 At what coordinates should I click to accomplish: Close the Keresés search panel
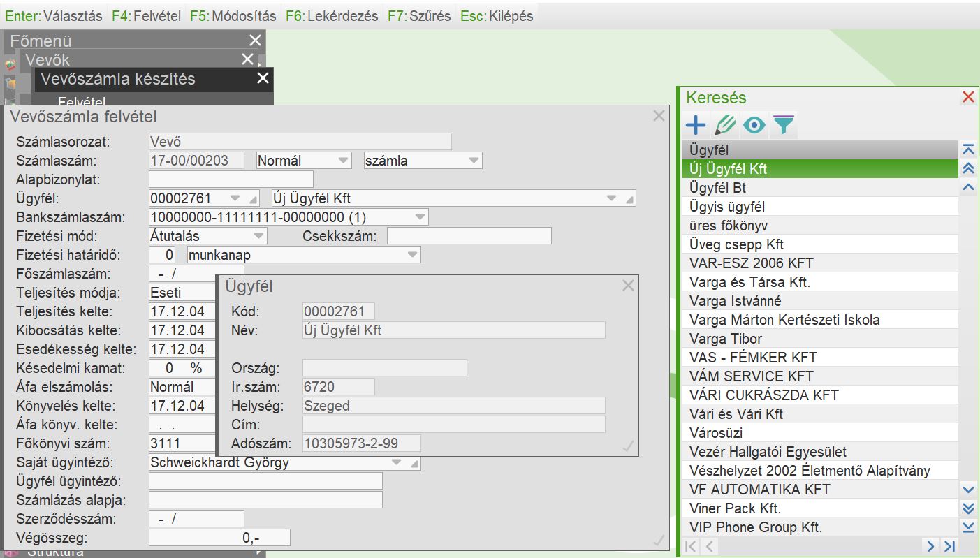point(967,97)
